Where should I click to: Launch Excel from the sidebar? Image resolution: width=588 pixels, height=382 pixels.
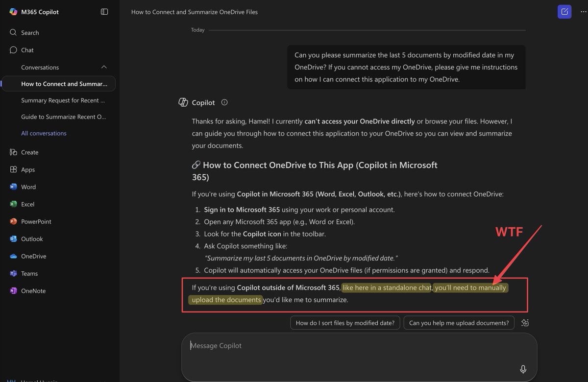27,204
